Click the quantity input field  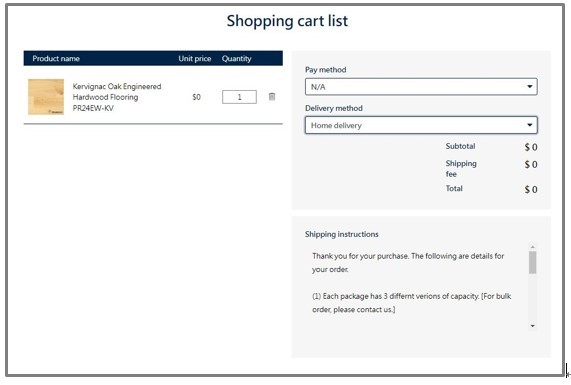coord(239,97)
